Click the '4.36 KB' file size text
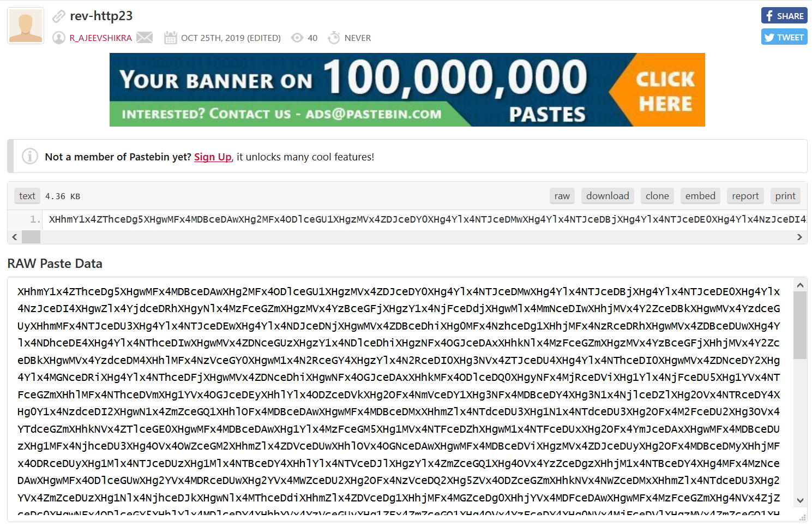Viewport: 812px width, 526px height. point(63,196)
